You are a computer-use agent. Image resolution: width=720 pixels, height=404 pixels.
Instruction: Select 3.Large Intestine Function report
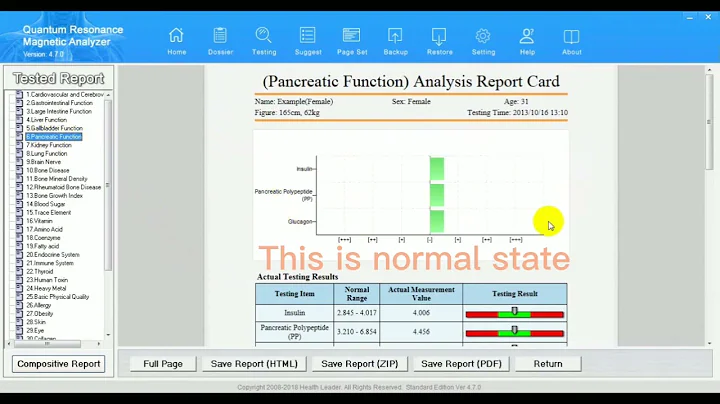(x=59, y=111)
